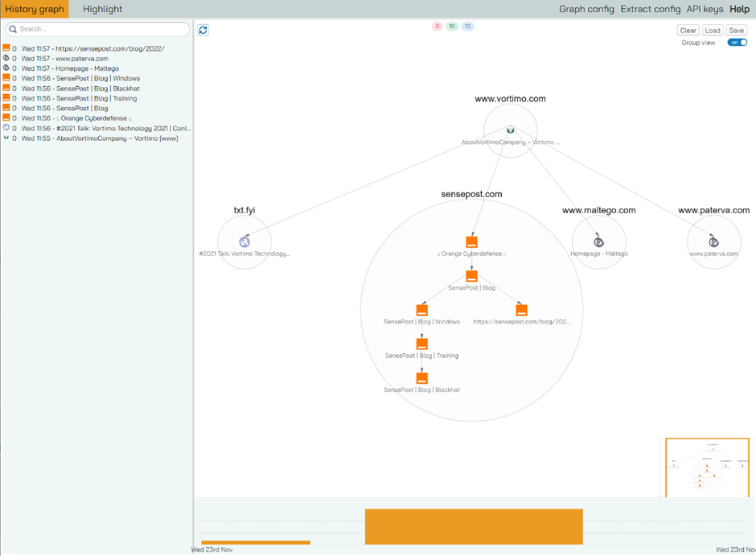Click the orange icon beside Orange Cyberdefense history entry
Viewport: 756px width, 556px height.
(6, 117)
